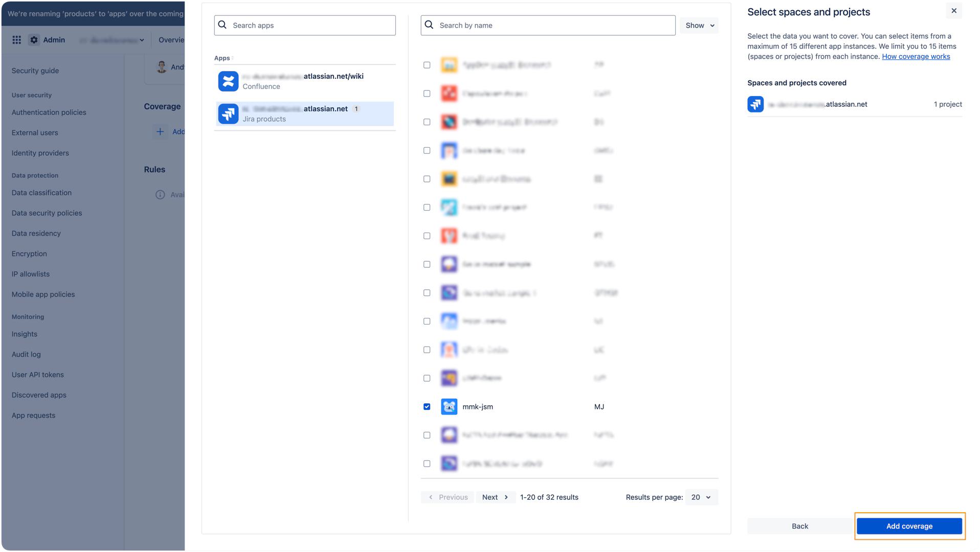
Task: Click the Add coverage button
Action: tap(909, 526)
